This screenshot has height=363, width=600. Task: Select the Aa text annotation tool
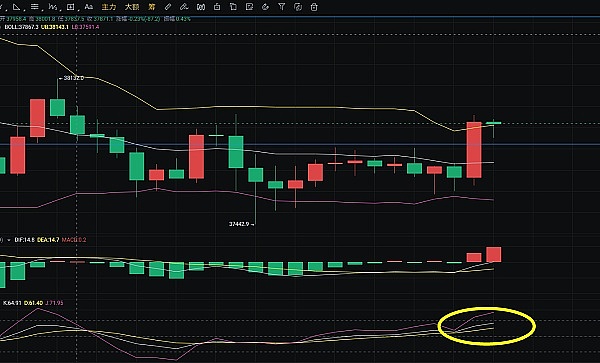(x=88, y=7)
